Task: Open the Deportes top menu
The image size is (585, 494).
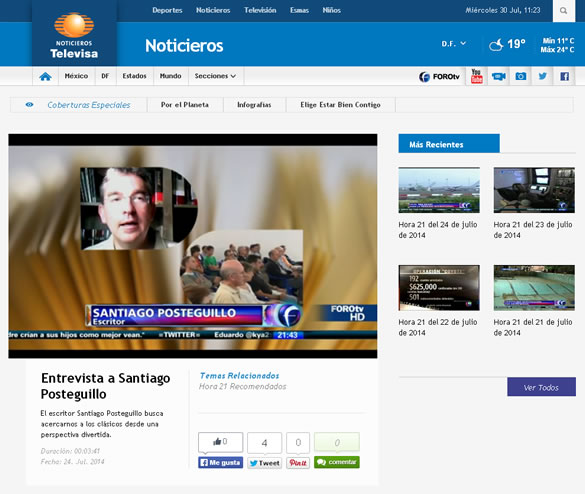Action: pos(167,10)
